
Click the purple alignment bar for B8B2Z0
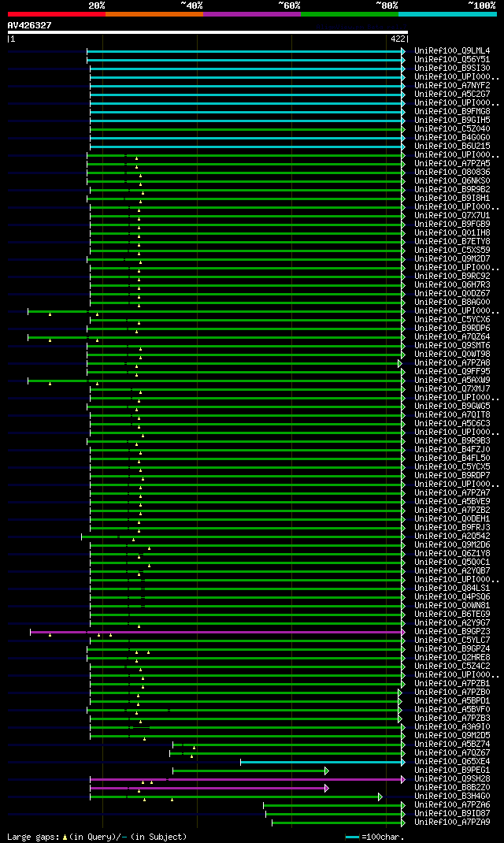[x=209, y=788]
